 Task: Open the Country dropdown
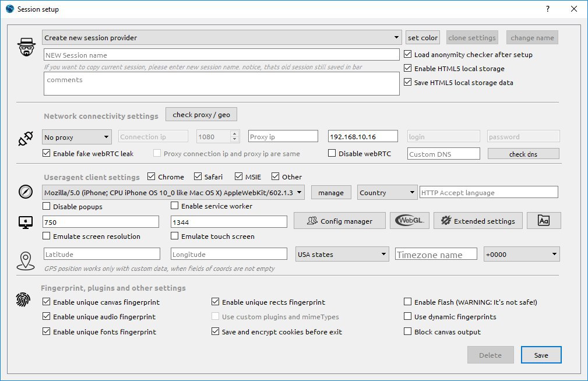(388, 192)
